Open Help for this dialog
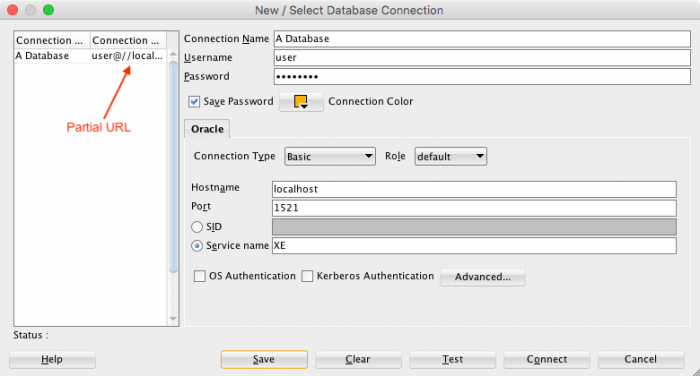Viewport: 700px width, 376px height. pos(52,359)
